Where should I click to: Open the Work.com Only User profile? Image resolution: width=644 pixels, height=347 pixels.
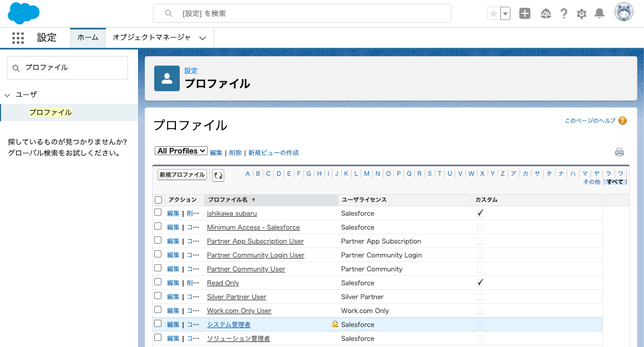point(239,311)
